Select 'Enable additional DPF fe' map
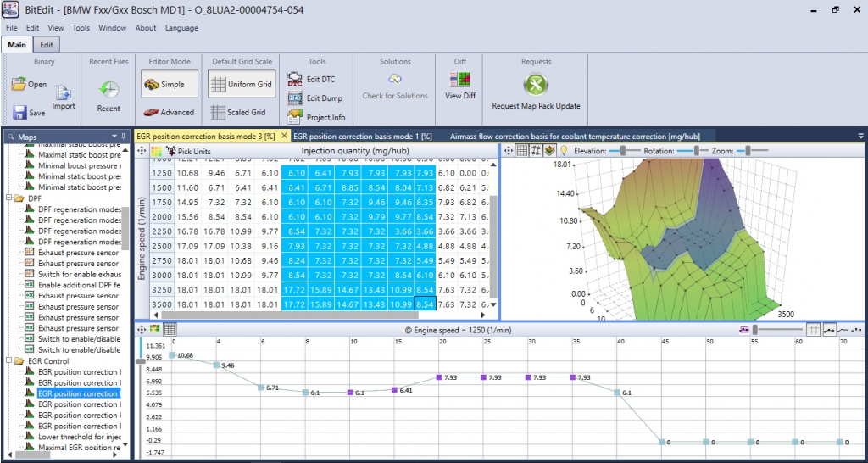This screenshot has width=868, height=463. (x=79, y=285)
